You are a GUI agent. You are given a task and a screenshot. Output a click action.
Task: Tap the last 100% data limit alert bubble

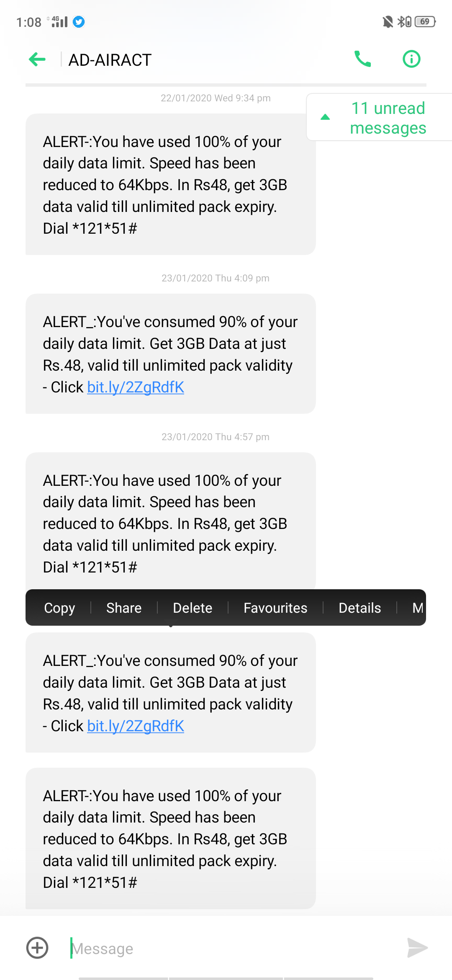[x=170, y=838]
